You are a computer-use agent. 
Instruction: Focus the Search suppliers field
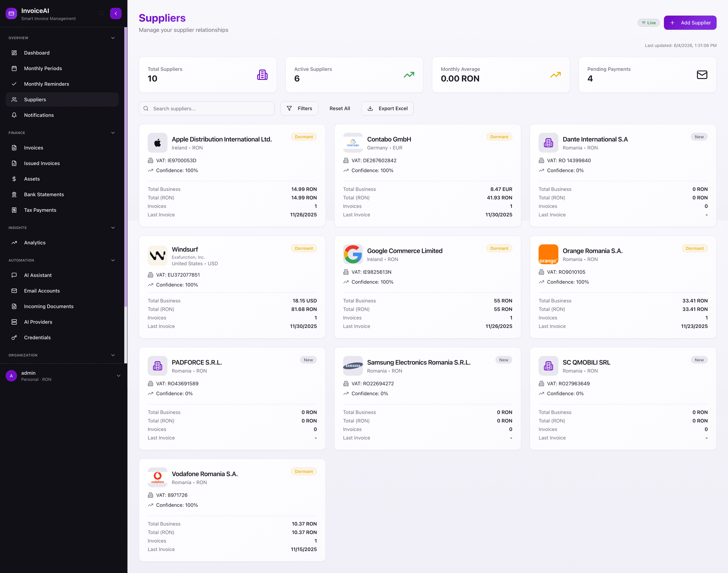[x=207, y=108]
